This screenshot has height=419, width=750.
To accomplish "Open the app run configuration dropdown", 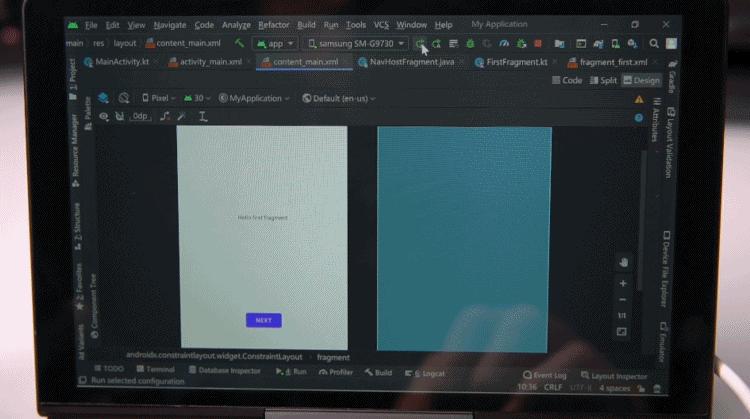I will tap(275, 44).
